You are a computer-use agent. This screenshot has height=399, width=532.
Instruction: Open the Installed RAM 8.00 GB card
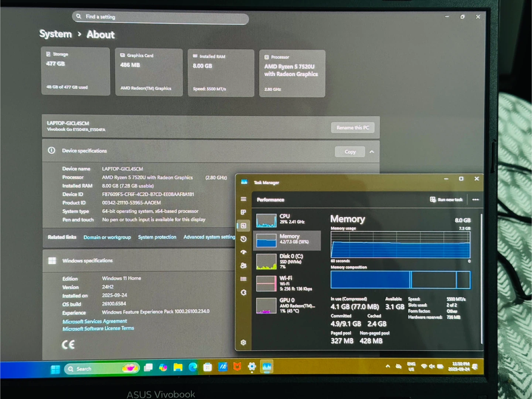coord(221,73)
